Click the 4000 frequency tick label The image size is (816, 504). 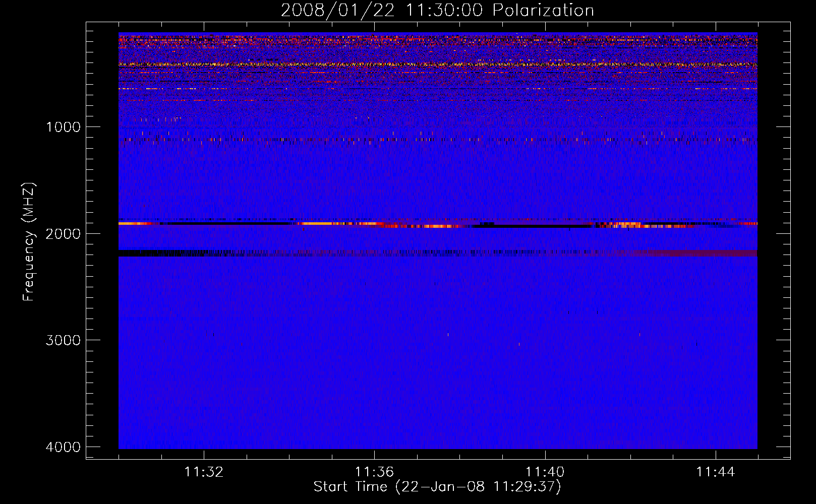point(63,447)
